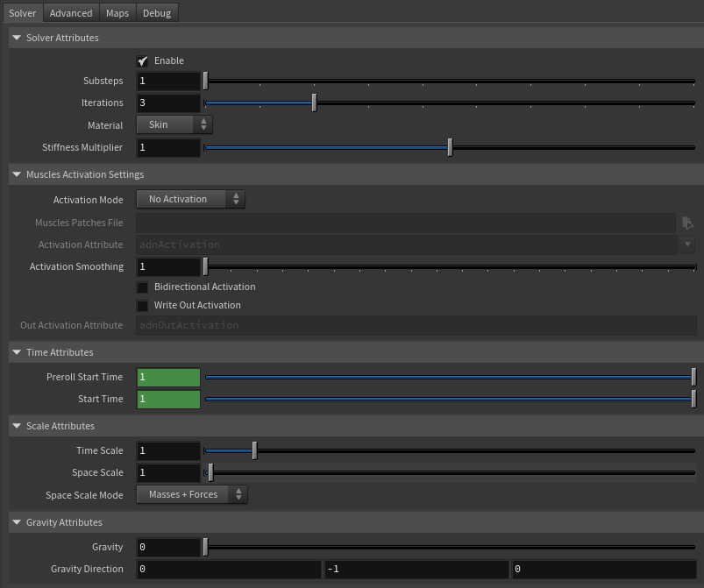Click inside the Substeps input field
This screenshot has height=588, width=704.
point(167,80)
